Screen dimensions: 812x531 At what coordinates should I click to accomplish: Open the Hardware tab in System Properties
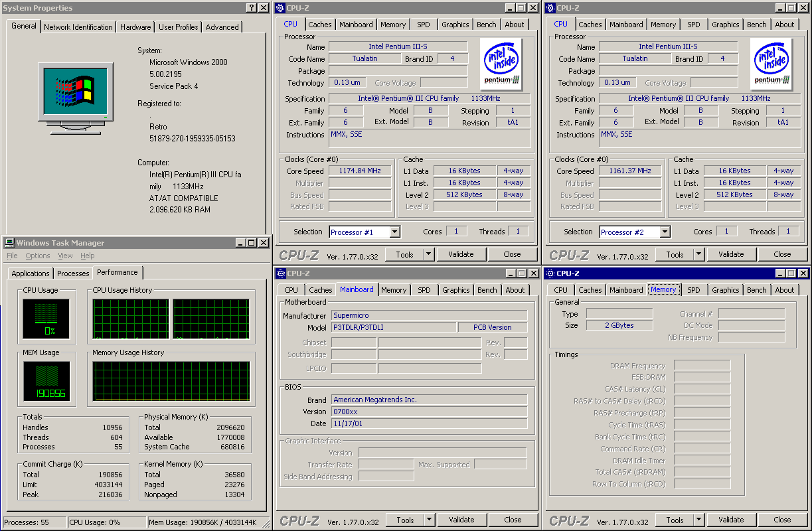pos(135,27)
